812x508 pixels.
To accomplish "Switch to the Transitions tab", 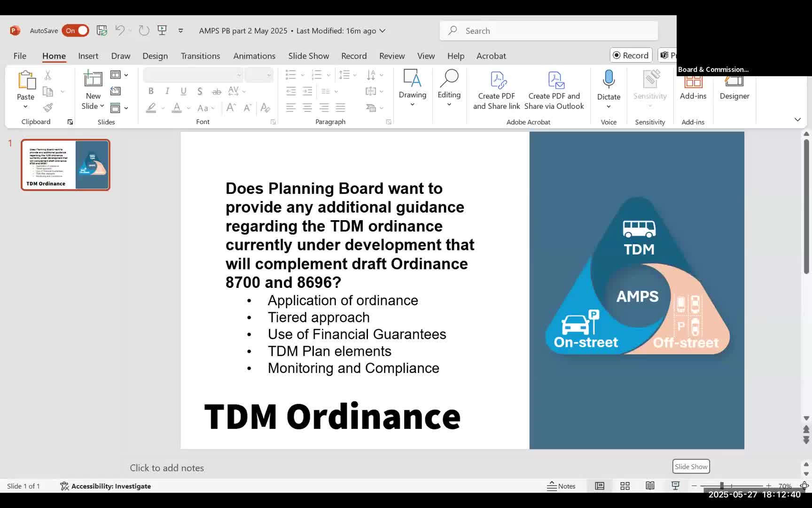I will pos(200,56).
